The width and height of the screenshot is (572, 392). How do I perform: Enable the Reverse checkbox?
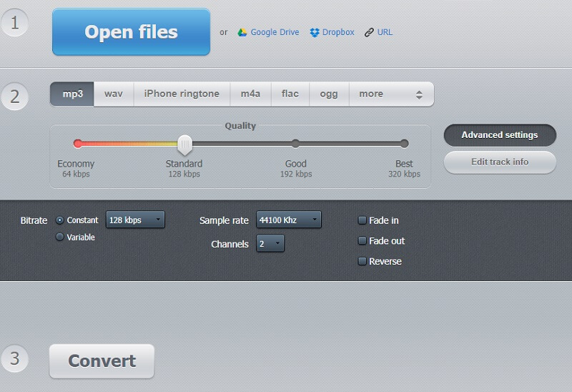[363, 261]
